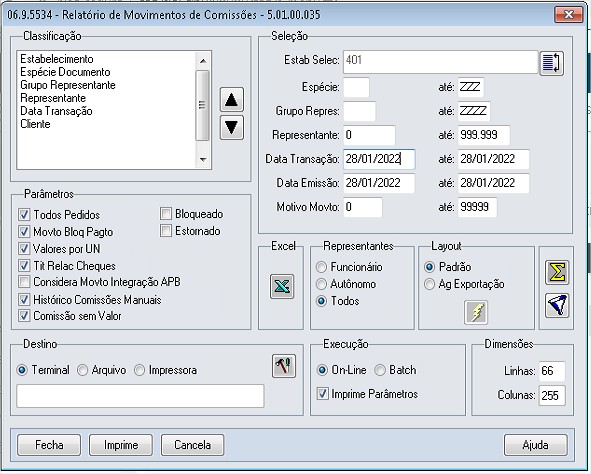This screenshot has width=591, height=474.
Task: Click Data Transação start date field
Action: pyautogui.click(x=379, y=159)
